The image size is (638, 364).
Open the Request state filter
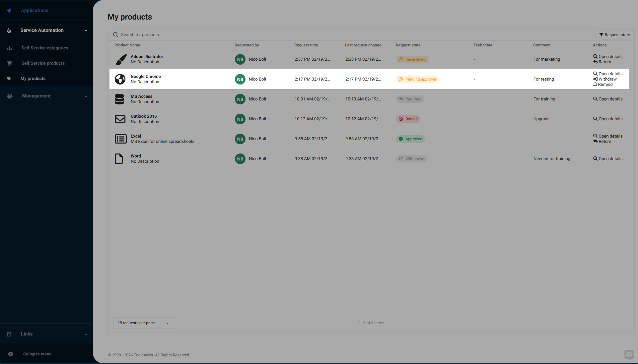click(614, 34)
